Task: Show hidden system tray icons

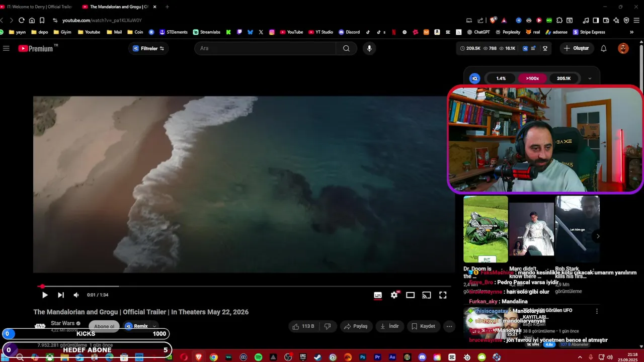Action: pyautogui.click(x=580, y=357)
